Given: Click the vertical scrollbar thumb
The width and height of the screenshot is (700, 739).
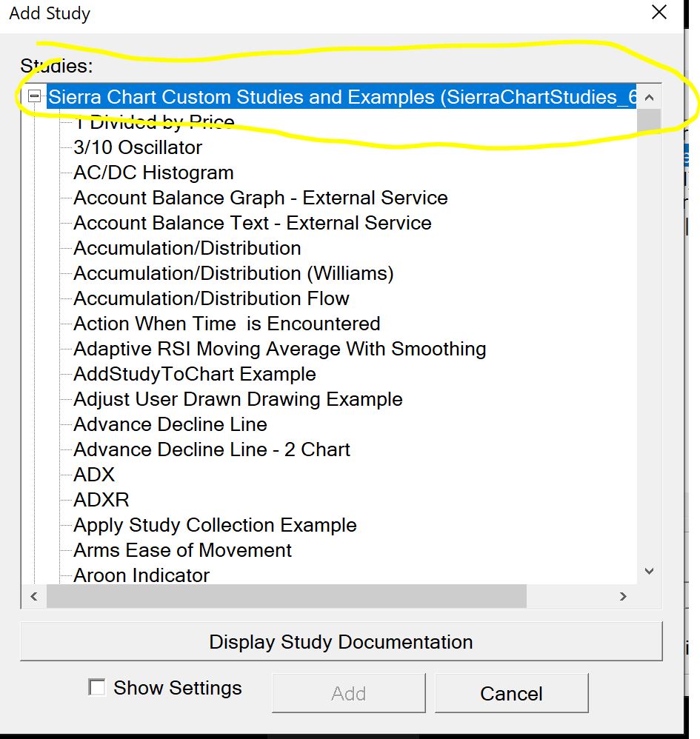Looking at the screenshot, I should pyautogui.click(x=649, y=121).
